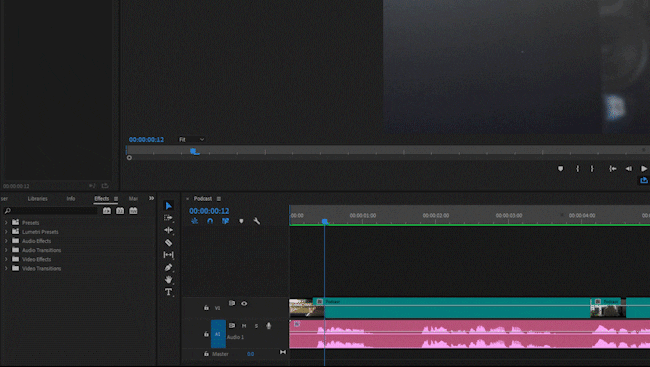Toggle Snap magnet in timeline
Screen dimensions: 650x367
pos(210,221)
